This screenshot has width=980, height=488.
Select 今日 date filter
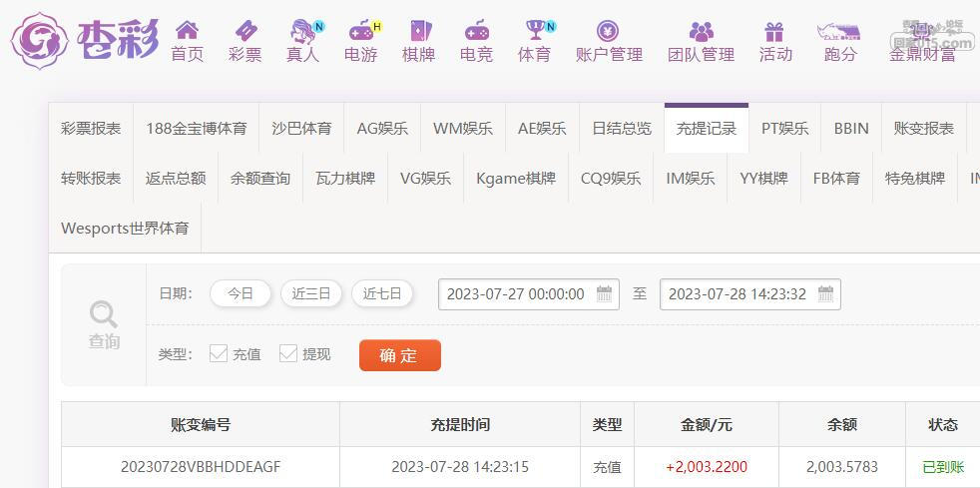point(241,293)
